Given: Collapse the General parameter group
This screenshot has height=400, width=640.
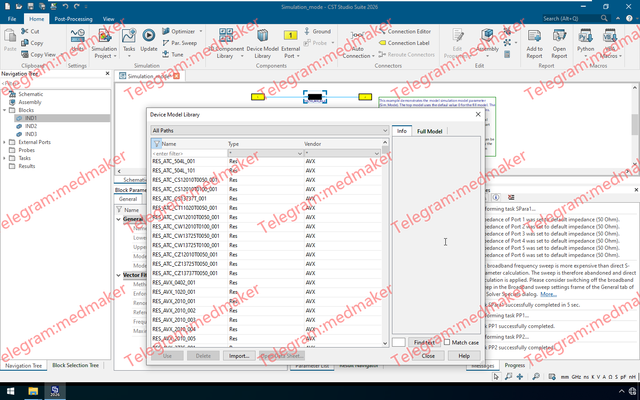Looking at the screenshot, I should click(x=119, y=219).
